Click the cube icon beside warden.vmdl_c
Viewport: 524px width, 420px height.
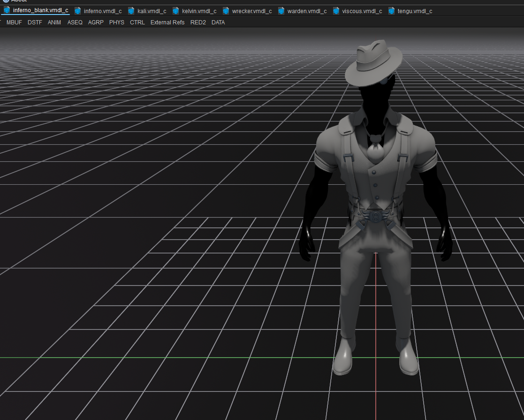tap(281, 11)
